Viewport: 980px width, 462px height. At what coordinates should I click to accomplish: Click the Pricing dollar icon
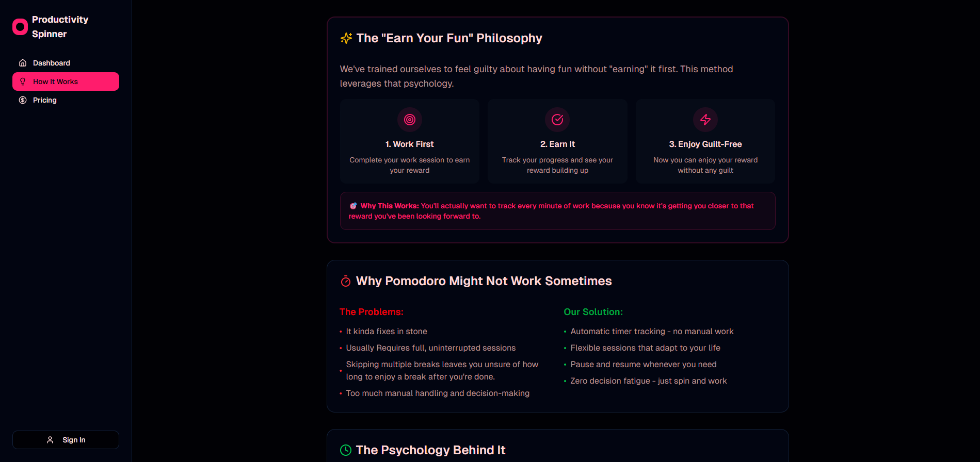pos(23,100)
